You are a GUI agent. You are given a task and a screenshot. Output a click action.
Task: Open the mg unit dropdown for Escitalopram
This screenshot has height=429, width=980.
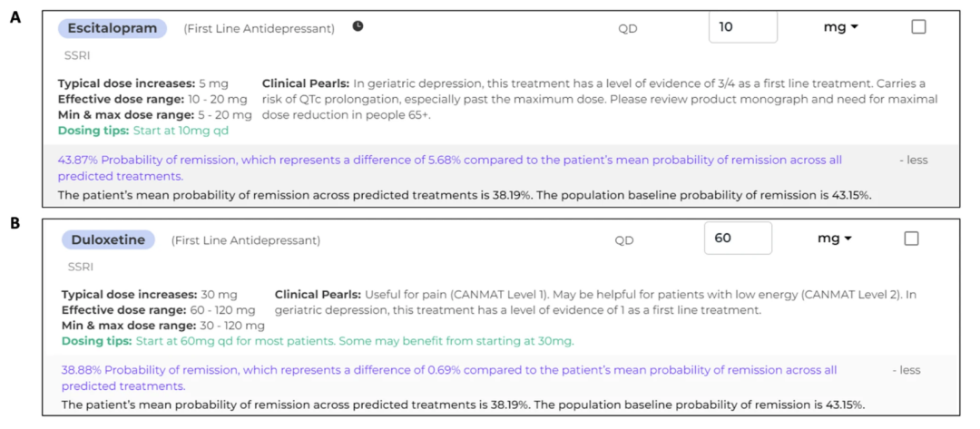tap(841, 27)
